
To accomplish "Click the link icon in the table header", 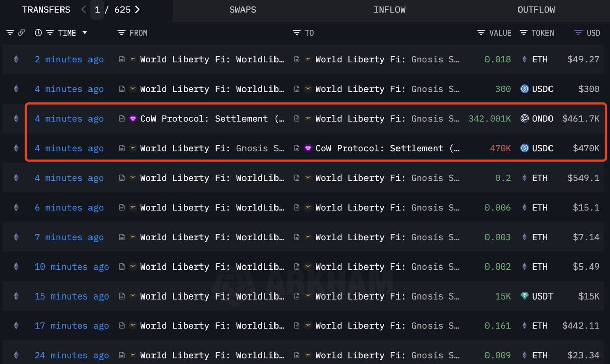I will click(21, 33).
